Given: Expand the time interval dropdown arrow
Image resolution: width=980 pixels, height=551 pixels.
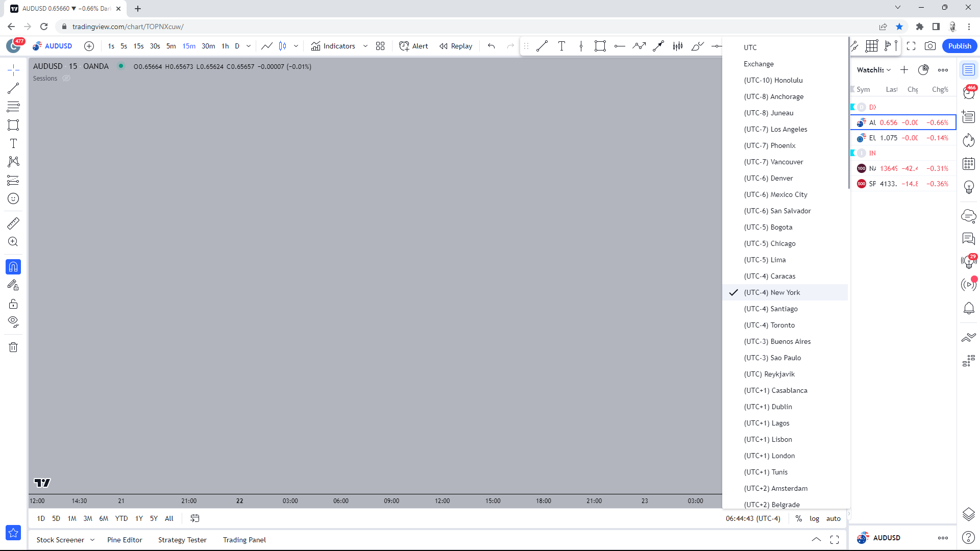Looking at the screenshot, I should point(249,46).
